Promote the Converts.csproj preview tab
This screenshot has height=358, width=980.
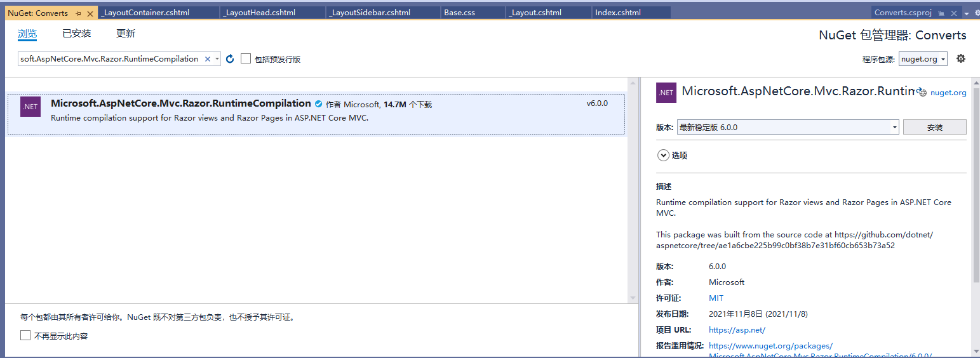[x=941, y=13]
